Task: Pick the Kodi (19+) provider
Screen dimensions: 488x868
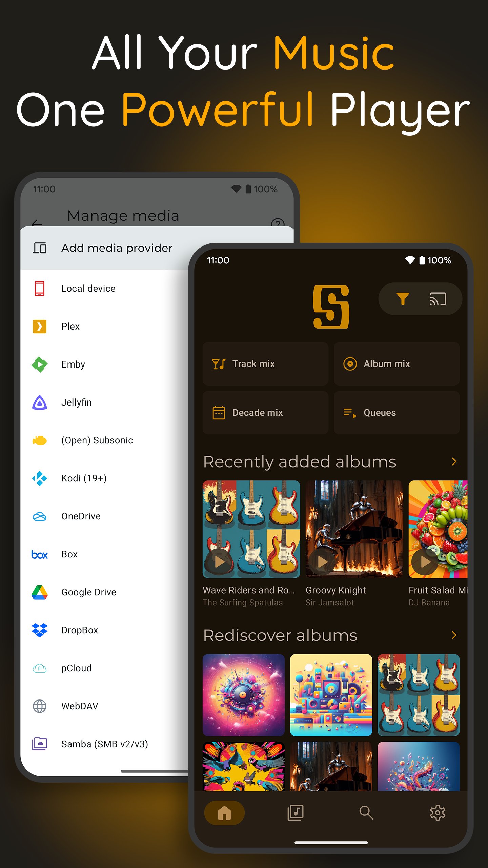Action: click(84, 478)
